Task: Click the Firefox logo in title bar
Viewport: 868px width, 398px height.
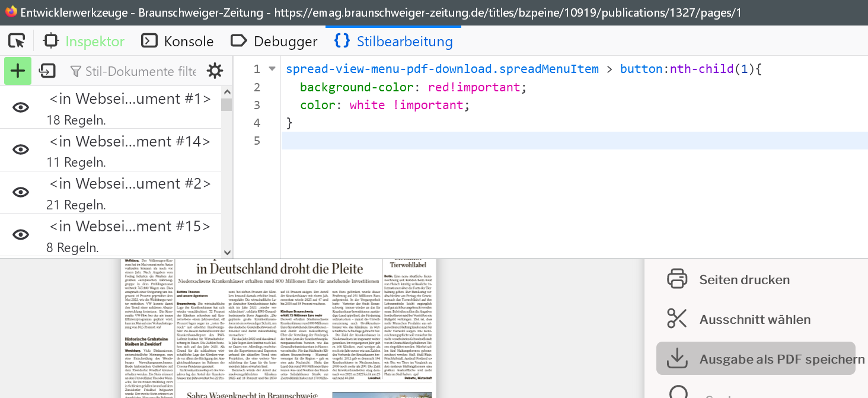Action: coord(11,12)
